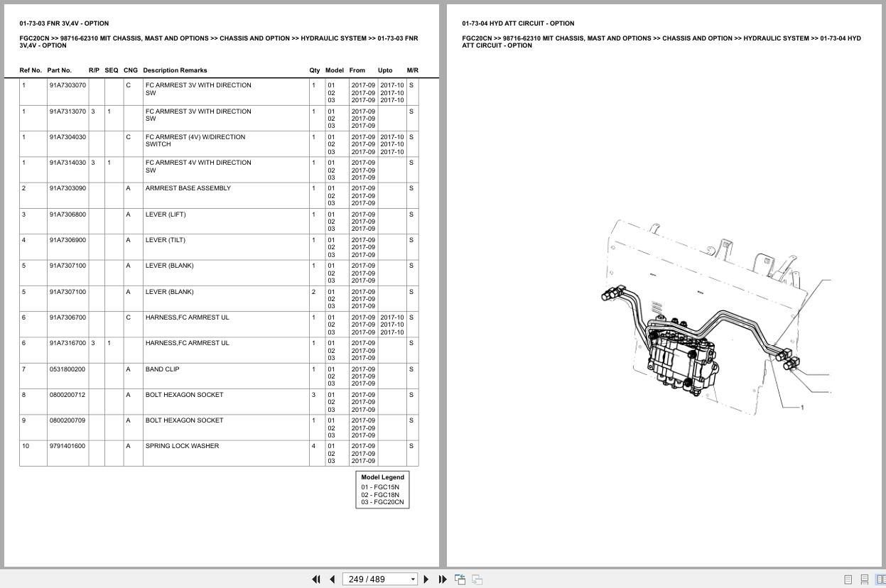The image size is (886, 588).
Task: Click part number 91A7306700
Action: click(67, 317)
